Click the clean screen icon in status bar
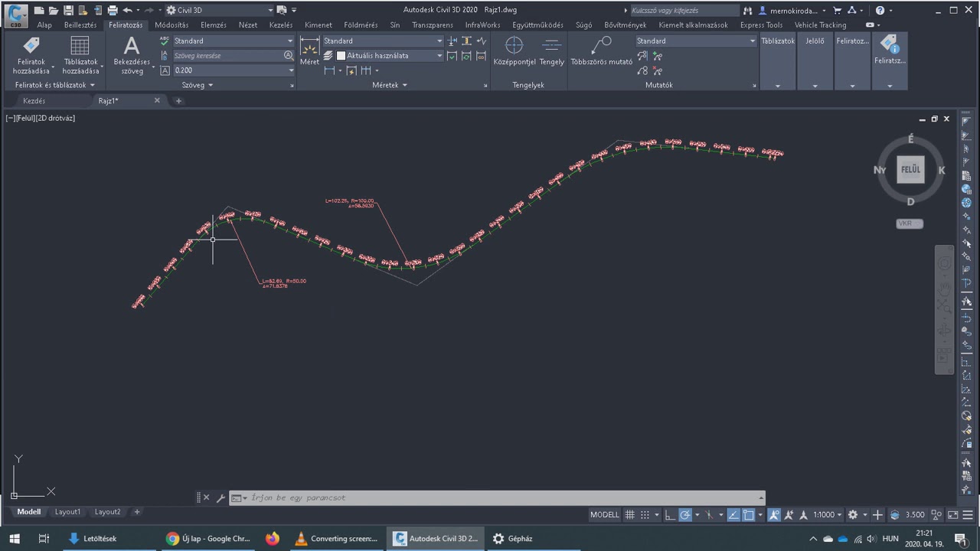This screenshot has height=551, width=980. pos(952,514)
